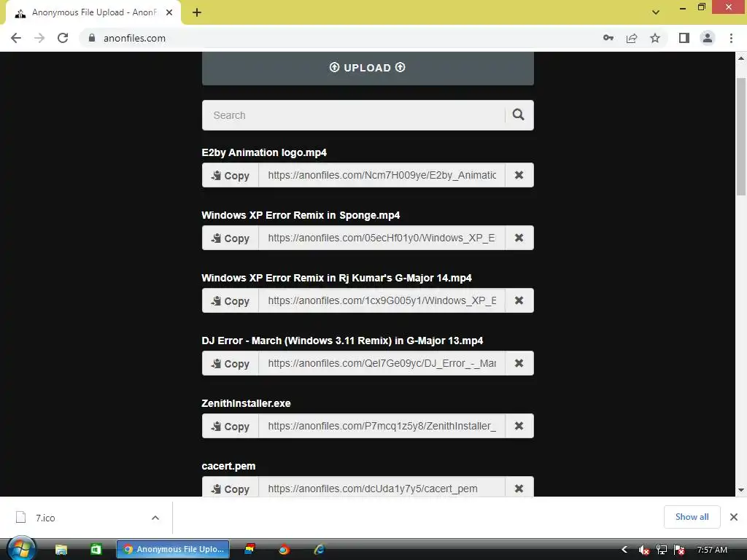
Task: Open Windows Explorer from taskbar
Action: [61, 550]
